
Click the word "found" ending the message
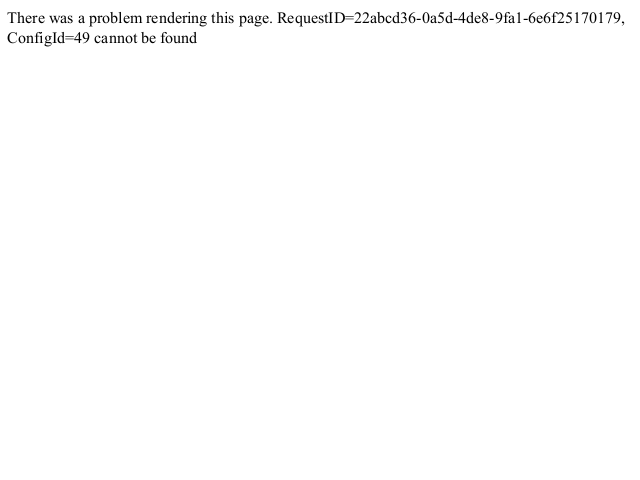click(x=178, y=38)
